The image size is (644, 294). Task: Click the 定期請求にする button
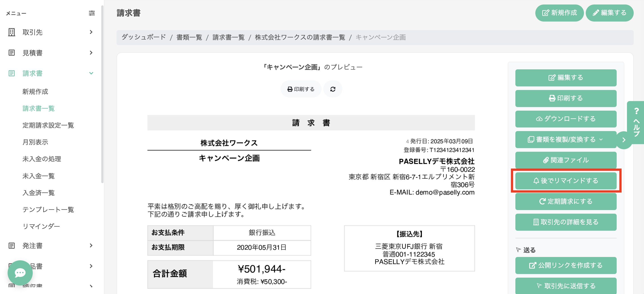(566, 201)
